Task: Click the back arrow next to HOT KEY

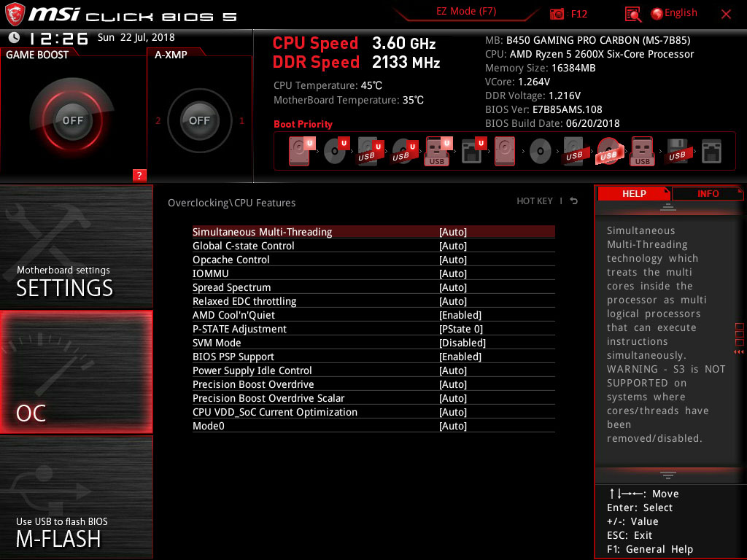Action: (574, 201)
